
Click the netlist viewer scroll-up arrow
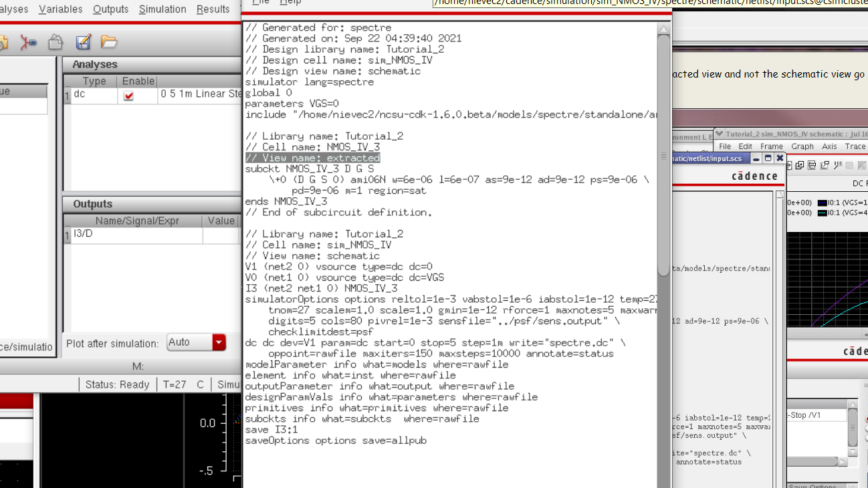pos(663,29)
